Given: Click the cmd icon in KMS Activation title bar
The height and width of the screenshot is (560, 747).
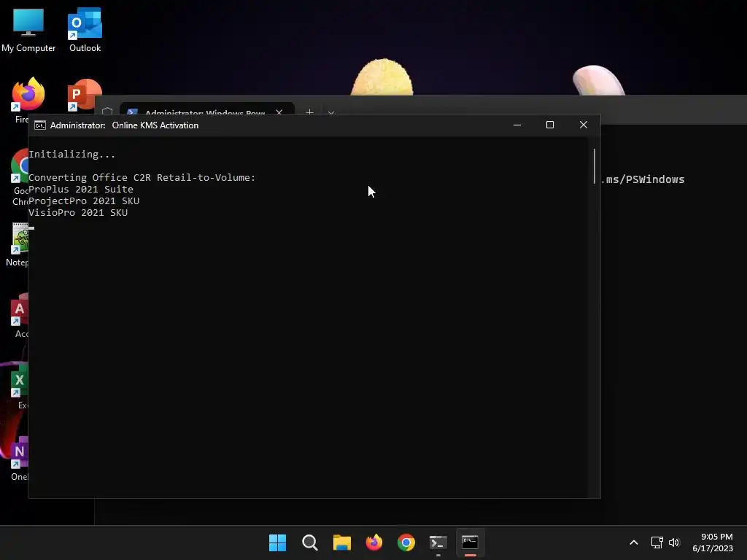Looking at the screenshot, I should (40, 125).
